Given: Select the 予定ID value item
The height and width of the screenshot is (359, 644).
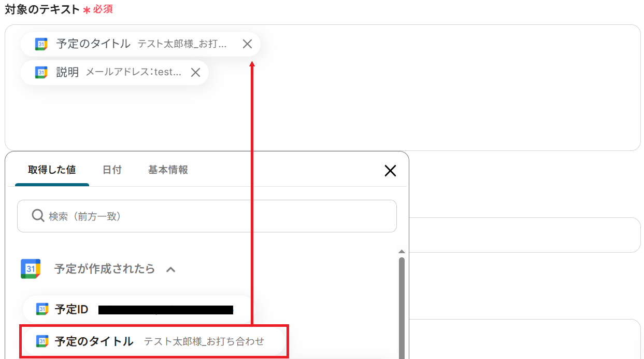Looking at the screenshot, I should (x=139, y=310).
